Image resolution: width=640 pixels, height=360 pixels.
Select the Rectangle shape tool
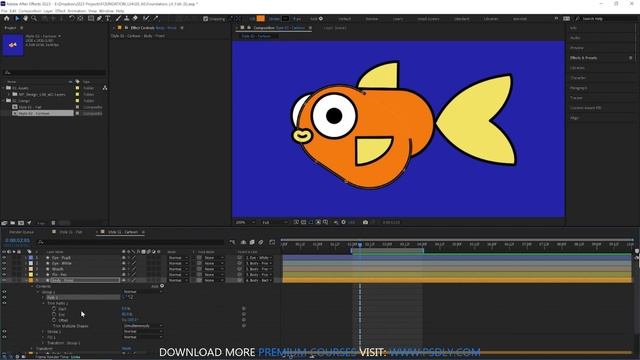coord(91,18)
